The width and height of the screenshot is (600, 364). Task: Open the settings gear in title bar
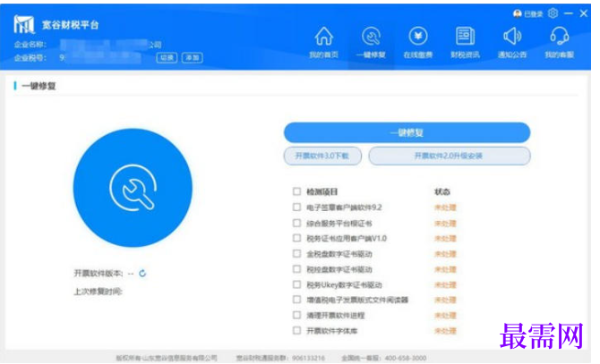tap(553, 13)
